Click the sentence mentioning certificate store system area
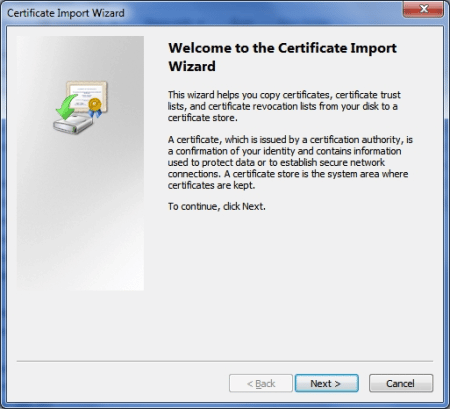The image size is (450, 409). (x=288, y=179)
